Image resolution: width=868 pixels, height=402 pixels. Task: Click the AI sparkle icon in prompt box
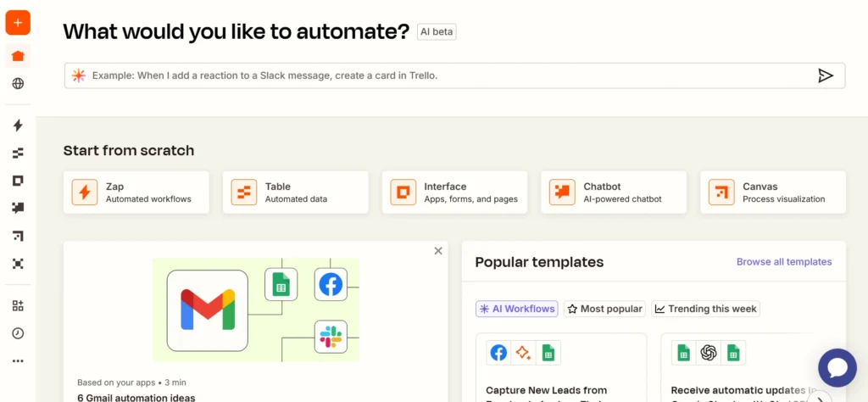(79, 75)
